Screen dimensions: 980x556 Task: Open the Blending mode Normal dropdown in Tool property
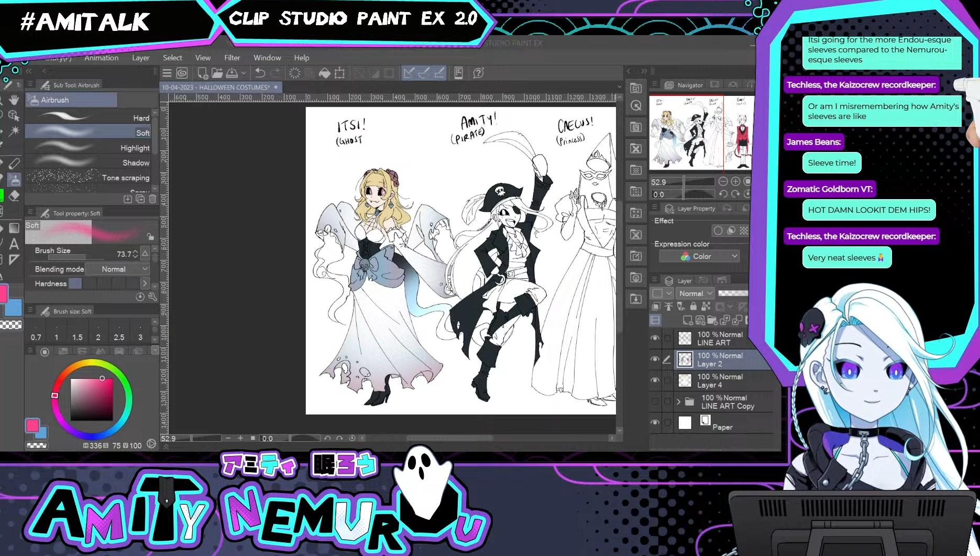pos(118,269)
